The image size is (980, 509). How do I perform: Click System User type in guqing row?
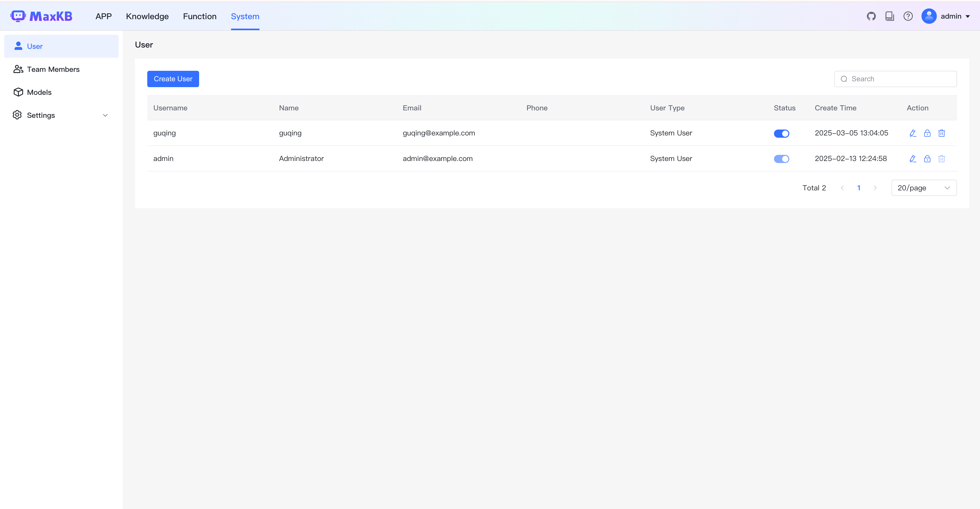point(671,133)
